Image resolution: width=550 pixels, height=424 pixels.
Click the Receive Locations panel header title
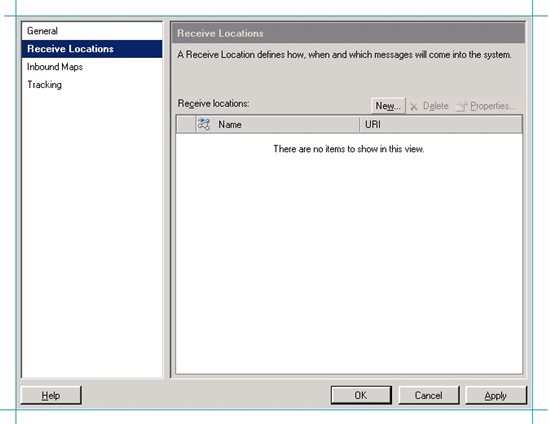220,33
